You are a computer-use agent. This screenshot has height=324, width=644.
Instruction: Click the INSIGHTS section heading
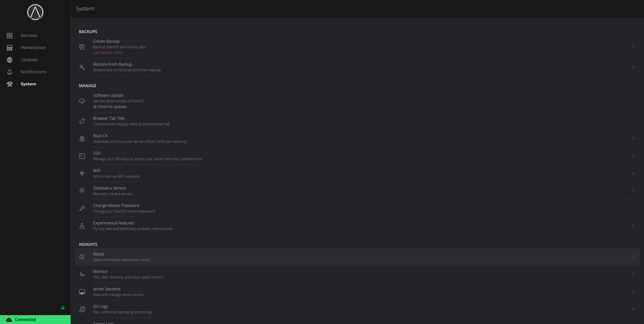pyautogui.click(x=88, y=244)
